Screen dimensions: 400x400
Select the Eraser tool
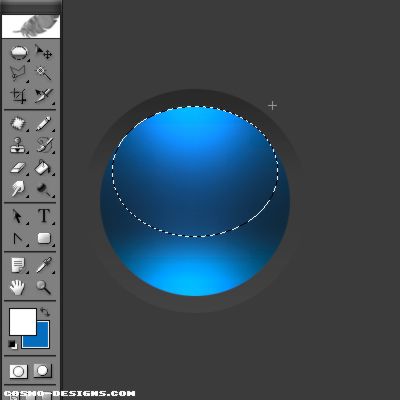(18, 167)
